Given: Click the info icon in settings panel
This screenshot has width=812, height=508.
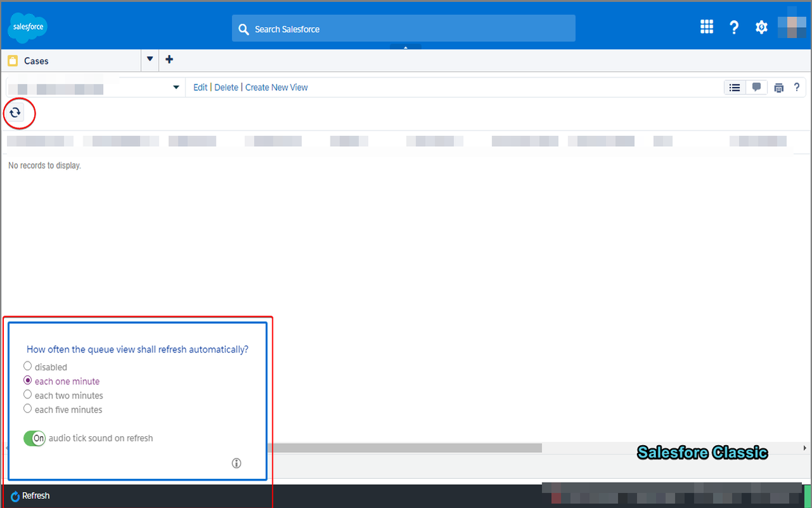Looking at the screenshot, I should point(237,463).
